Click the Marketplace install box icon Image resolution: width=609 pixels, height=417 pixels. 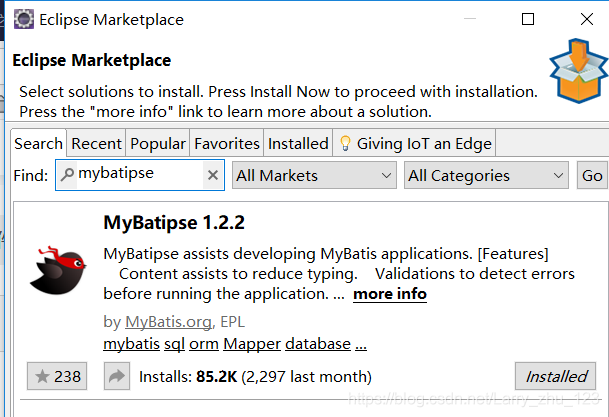(x=579, y=71)
